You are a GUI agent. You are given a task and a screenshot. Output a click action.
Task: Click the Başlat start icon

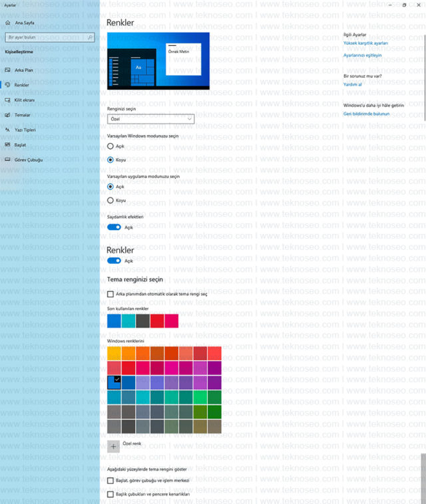point(7,145)
